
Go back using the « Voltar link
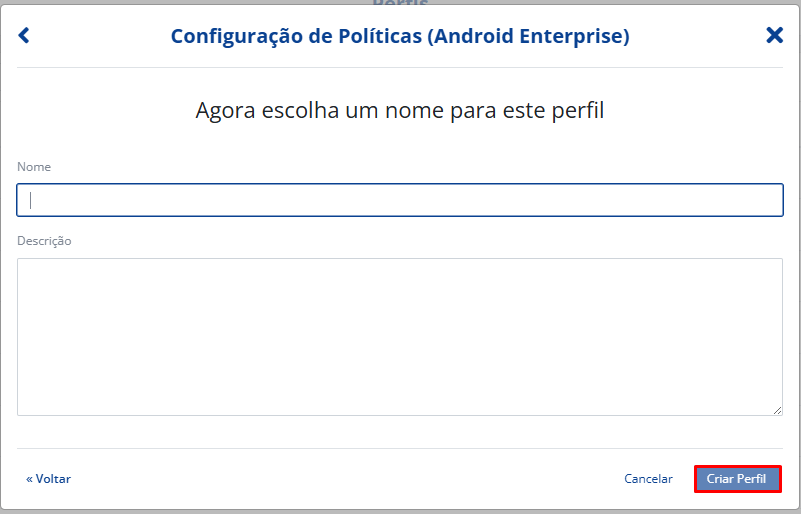point(49,479)
